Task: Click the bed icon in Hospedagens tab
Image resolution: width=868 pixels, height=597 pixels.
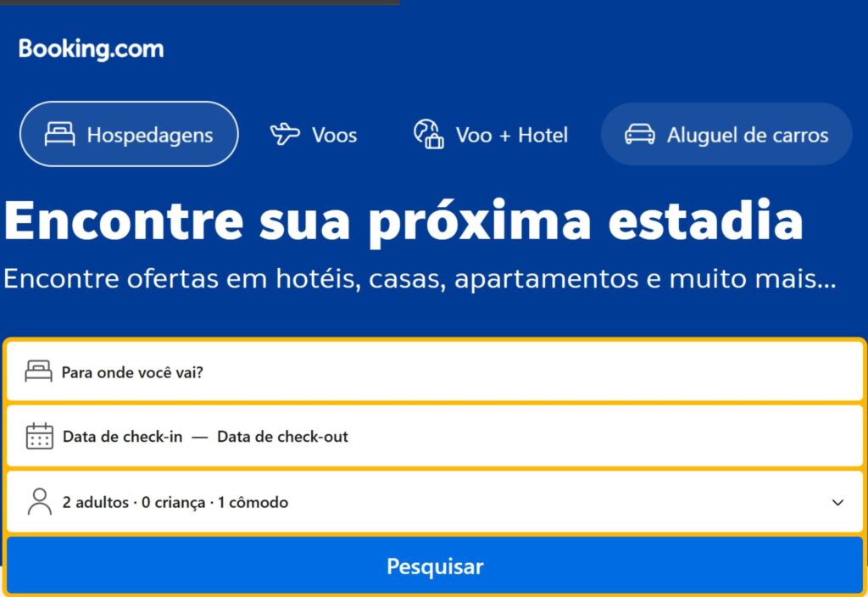Action: click(59, 134)
